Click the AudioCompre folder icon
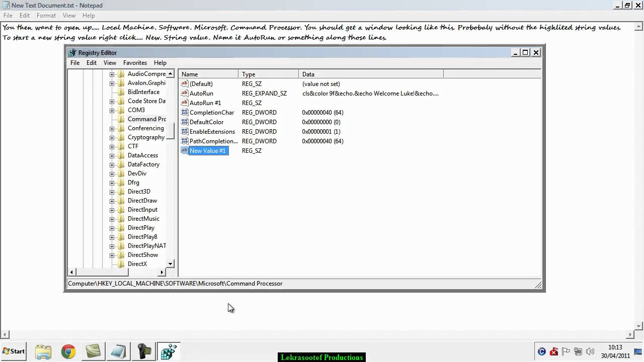The image size is (644, 362). (x=121, y=74)
